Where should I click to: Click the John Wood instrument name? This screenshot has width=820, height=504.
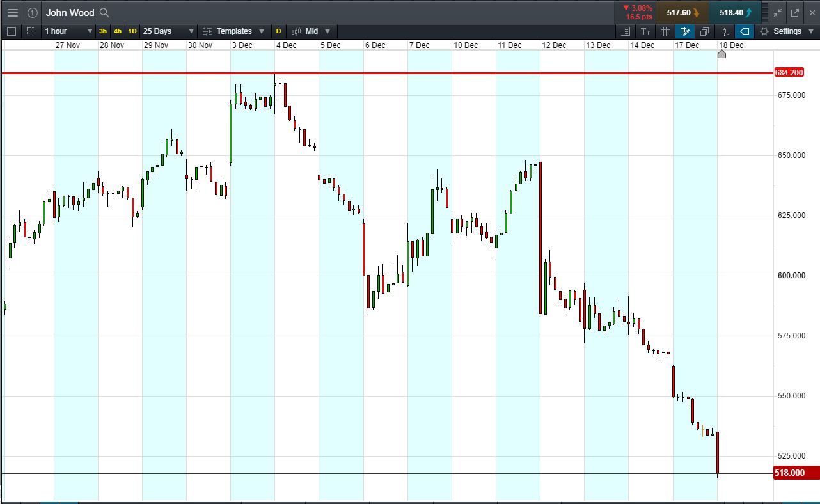pyautogui.click(x=70, y=12)
